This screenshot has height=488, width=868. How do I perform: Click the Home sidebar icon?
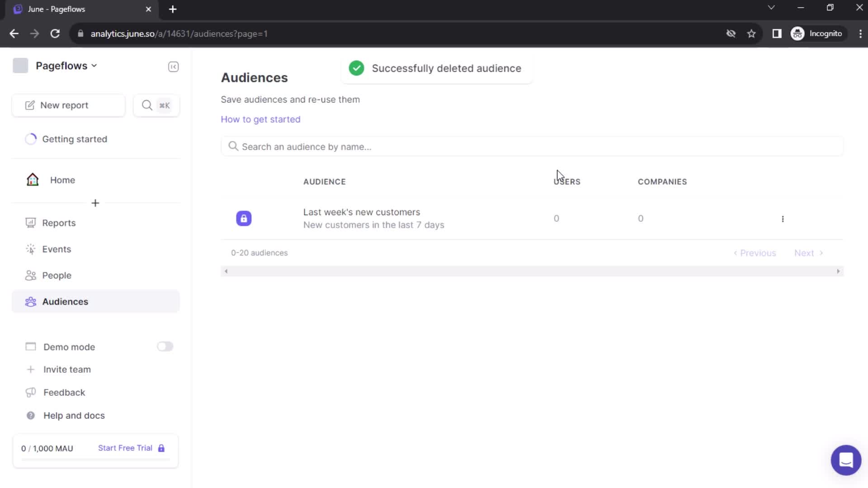click(x=32, y=179)
